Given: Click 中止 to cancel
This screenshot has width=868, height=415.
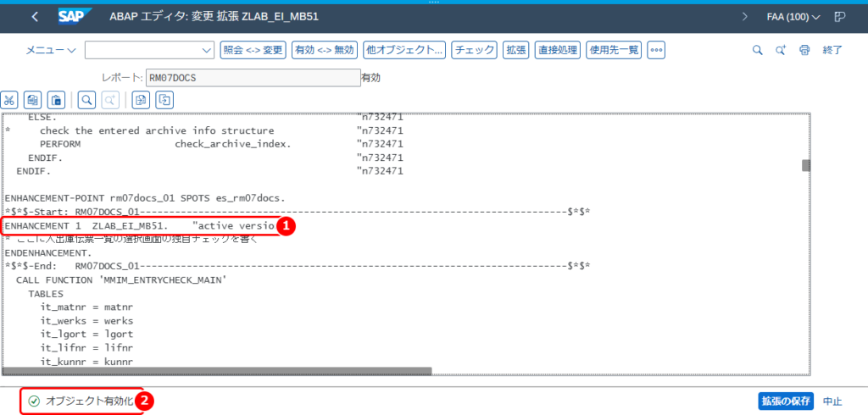Looking at the screenshot, I should [x=832, y=401].
